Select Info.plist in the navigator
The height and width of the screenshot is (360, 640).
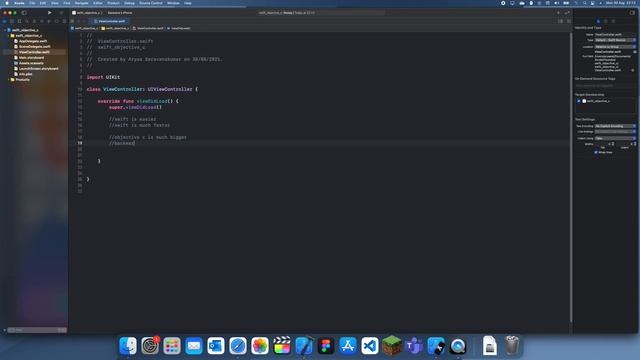[25, 74]
